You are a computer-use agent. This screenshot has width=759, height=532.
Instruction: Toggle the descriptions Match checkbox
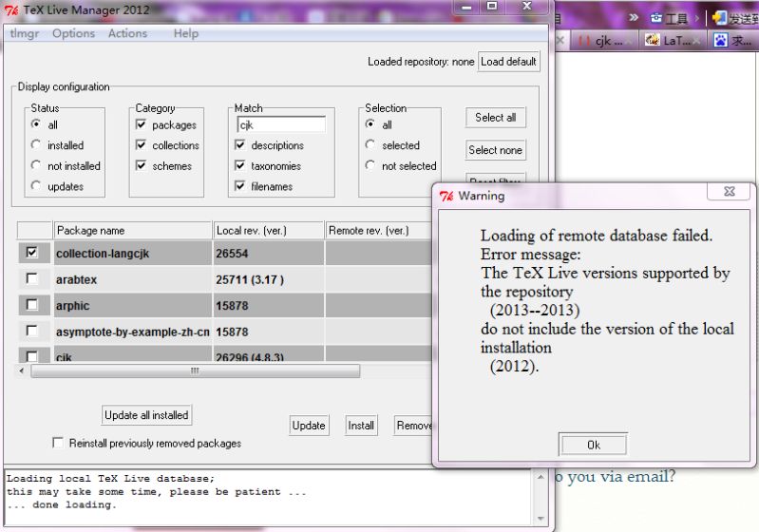(239, 144)
